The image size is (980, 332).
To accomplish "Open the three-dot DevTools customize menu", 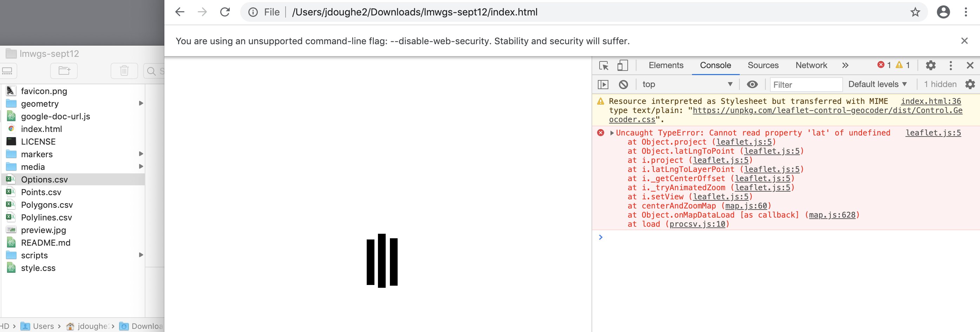I will [951, 65].
